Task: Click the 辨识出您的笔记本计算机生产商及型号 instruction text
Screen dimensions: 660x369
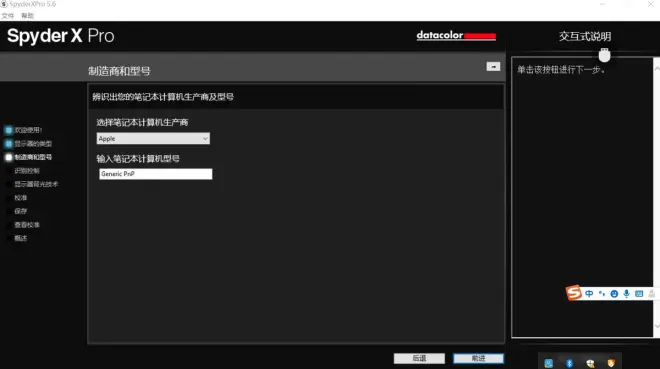Action: coord(163,97)
